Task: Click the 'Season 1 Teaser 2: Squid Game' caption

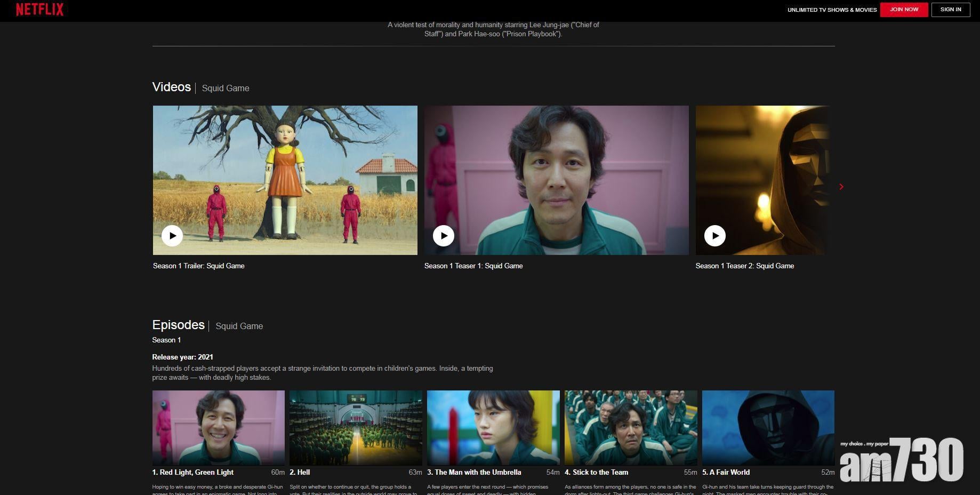Action: tap(745, 266)
